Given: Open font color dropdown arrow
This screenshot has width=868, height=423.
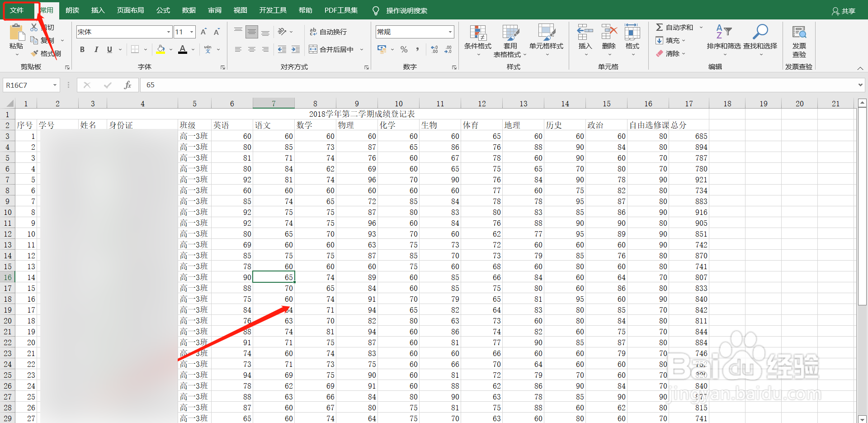Looking at the screenshot, I should [193, 49].
